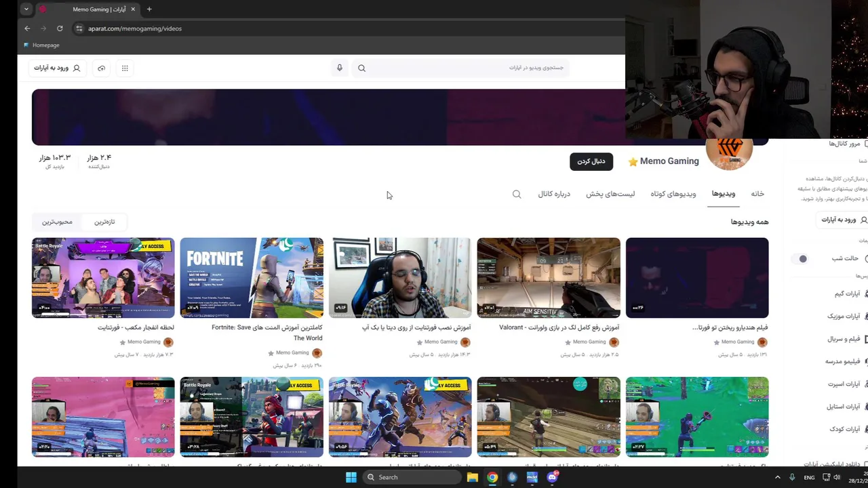Viewport: 868px width, 488px height.
Task: Select the ویدیوها (Videos) tab
Action: coord(724,194)
